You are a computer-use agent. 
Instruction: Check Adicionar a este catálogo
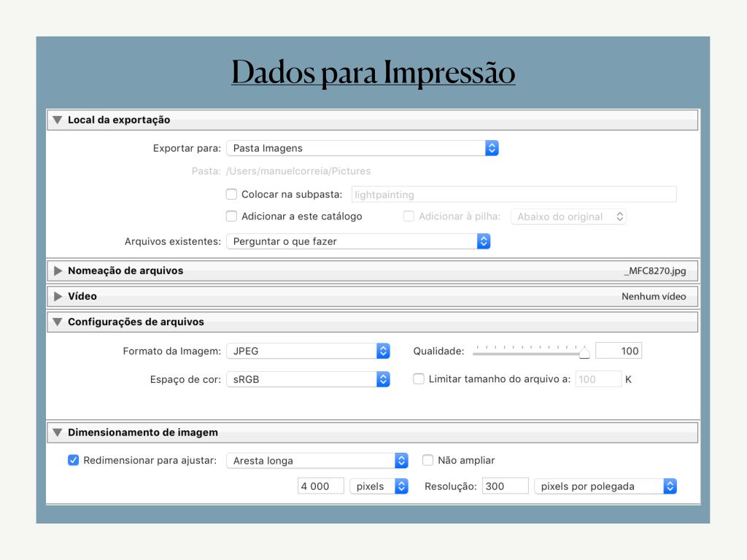[x=231, y=217]
